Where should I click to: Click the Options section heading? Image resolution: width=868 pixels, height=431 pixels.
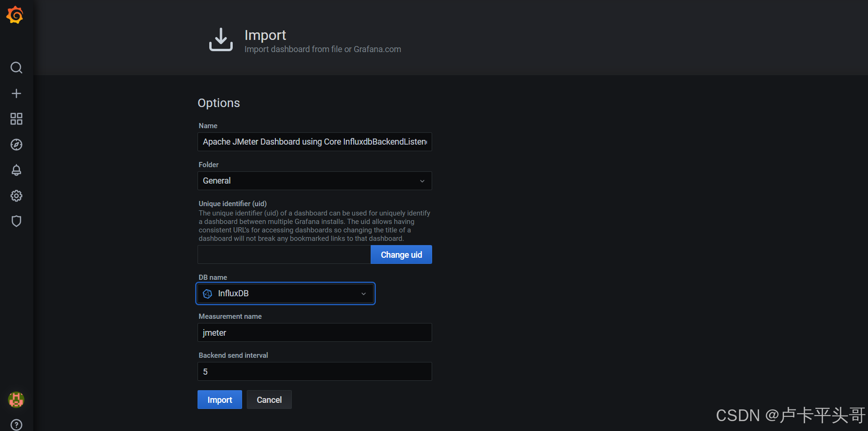click(x=219, y=103)
